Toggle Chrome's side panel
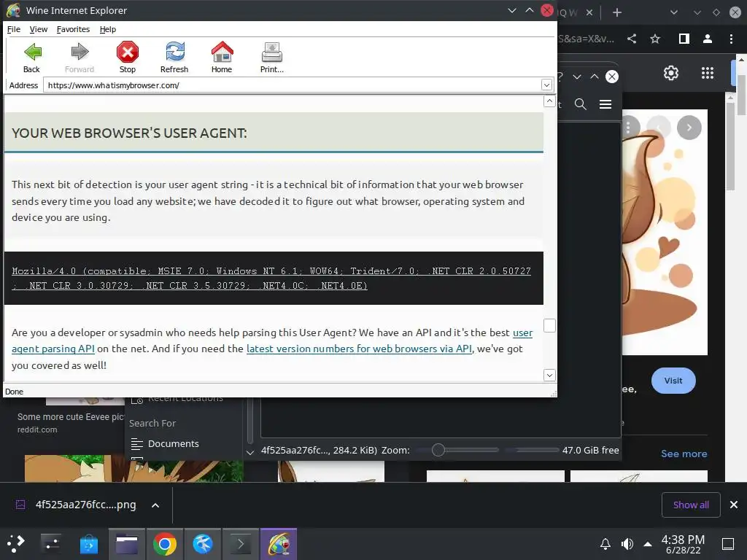This screenshot has height=560, width=747. click(684, 39)
